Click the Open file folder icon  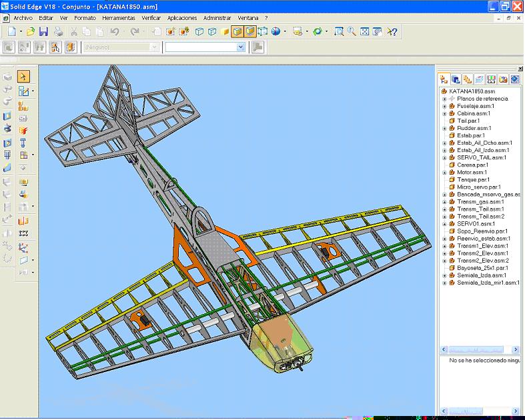[30, 31]
